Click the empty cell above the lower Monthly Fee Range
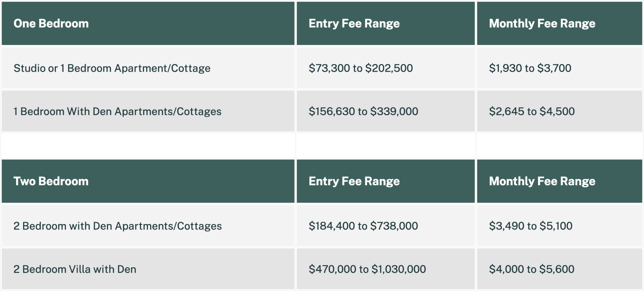The height and width of the screenshot is (291, 644). (x=560, y=146)
